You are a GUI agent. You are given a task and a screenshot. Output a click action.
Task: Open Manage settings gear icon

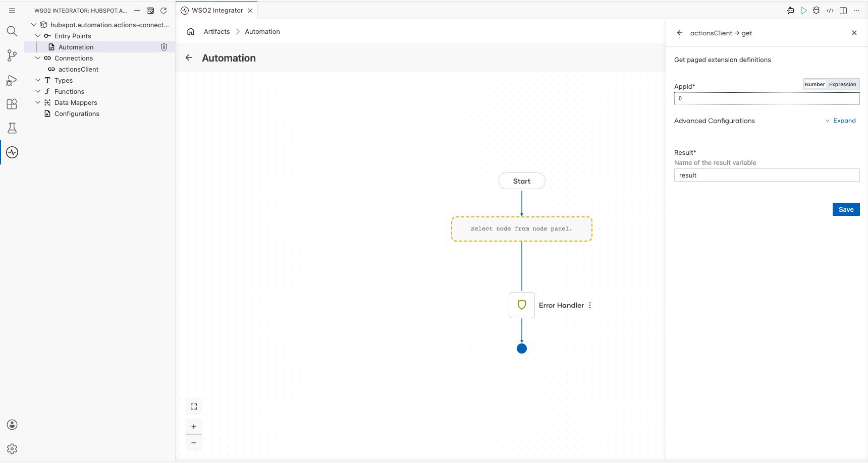pos(12,449)
